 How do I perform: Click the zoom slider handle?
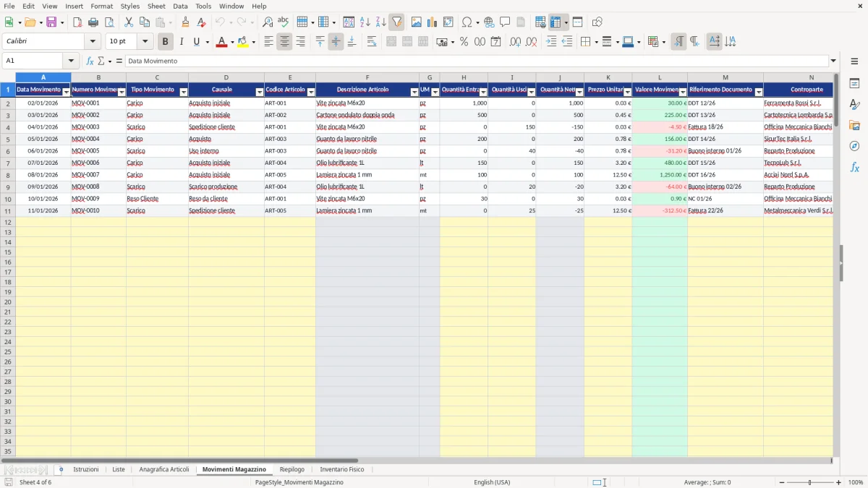[809, 482]
